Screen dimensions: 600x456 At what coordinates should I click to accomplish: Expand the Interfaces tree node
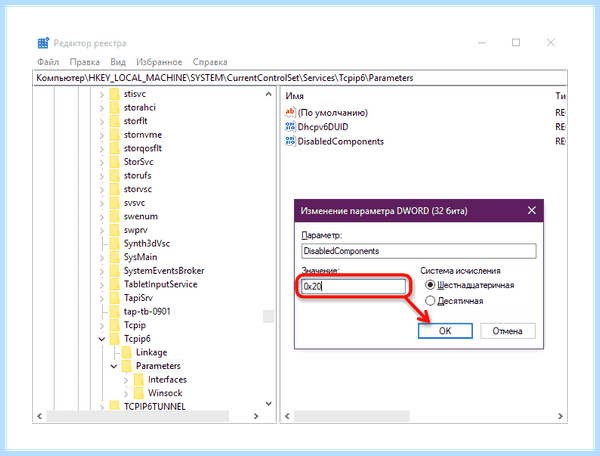126,380
